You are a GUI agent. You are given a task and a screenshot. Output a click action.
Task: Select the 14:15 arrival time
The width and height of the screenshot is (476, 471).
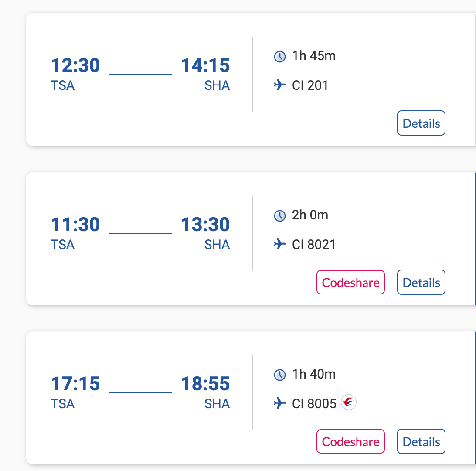(x=205, y=66)
